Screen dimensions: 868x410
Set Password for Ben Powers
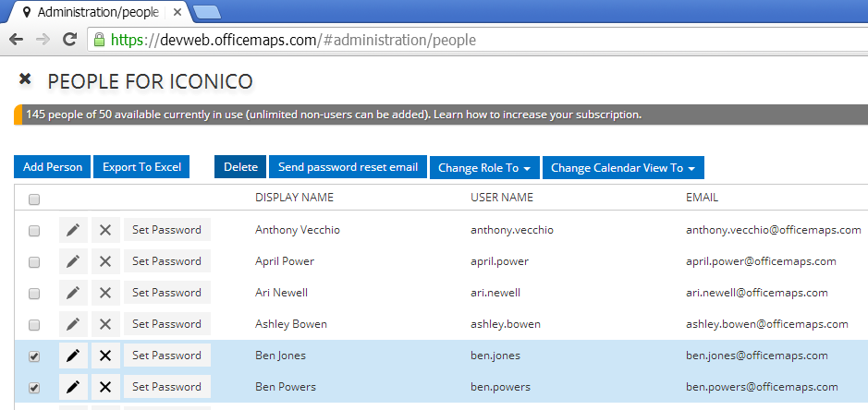click(x=166, y=387)
